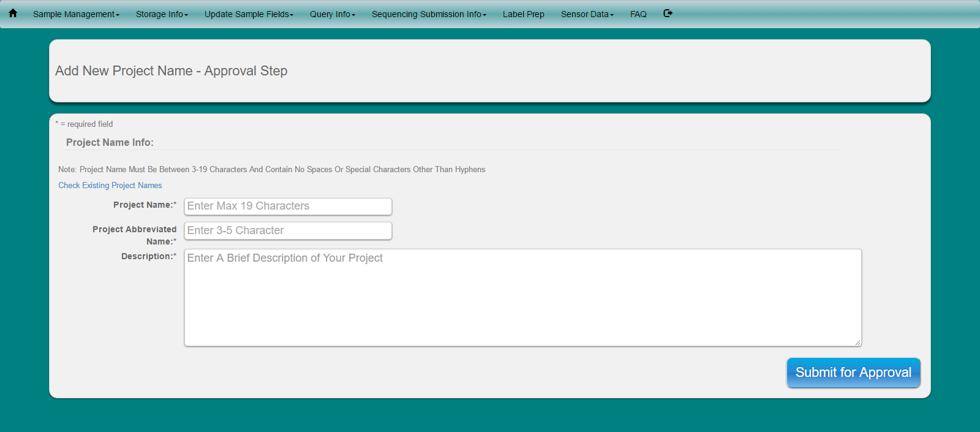Click the 3-19 characters note text

pos(272,170)
